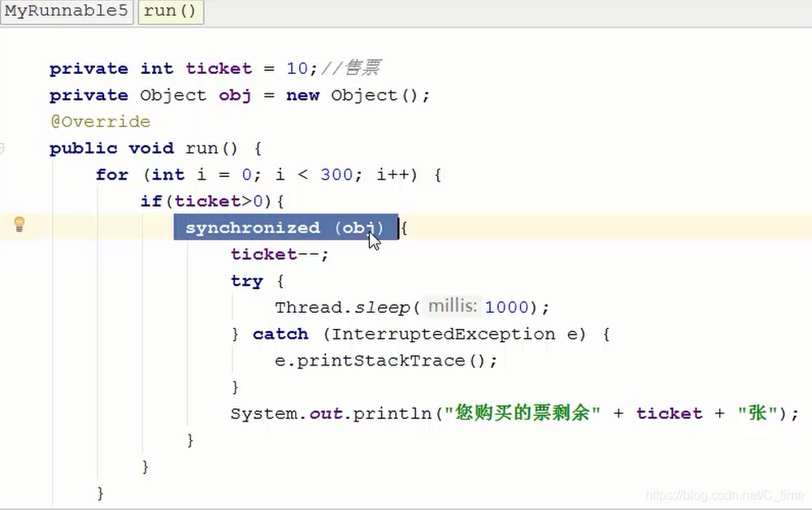Screen dimensions: 812x510
Task: Click the 'catch' keyword
Action: (x=280, y=334)
